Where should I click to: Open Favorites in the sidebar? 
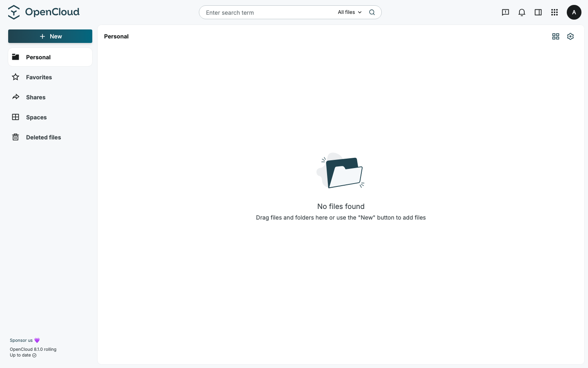(50, 77)
